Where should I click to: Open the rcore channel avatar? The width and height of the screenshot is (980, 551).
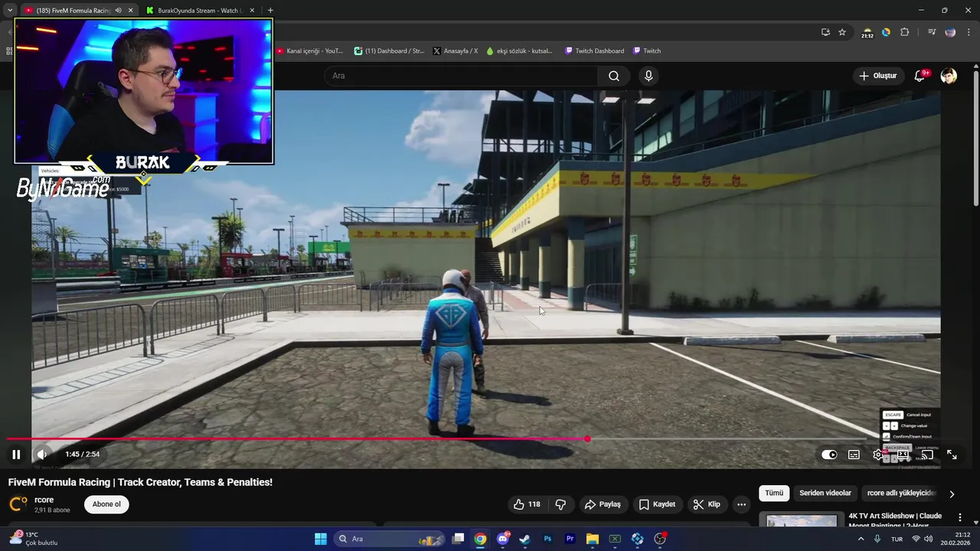18,504
